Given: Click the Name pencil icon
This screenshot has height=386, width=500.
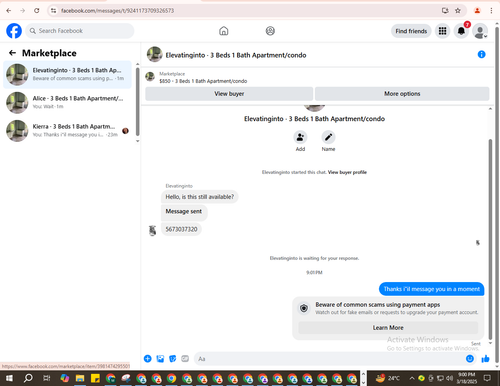Looking at the screenshot, I should [x=328, y=137].
